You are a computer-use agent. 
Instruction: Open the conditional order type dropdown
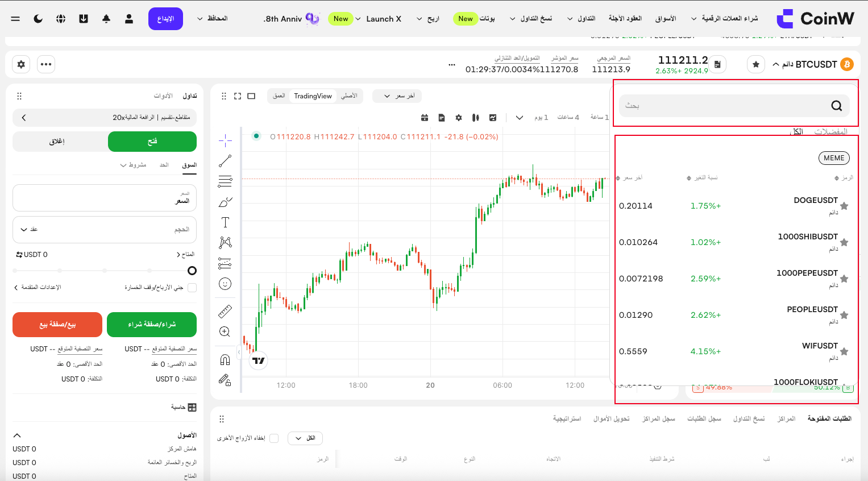[x=133, y=165]
